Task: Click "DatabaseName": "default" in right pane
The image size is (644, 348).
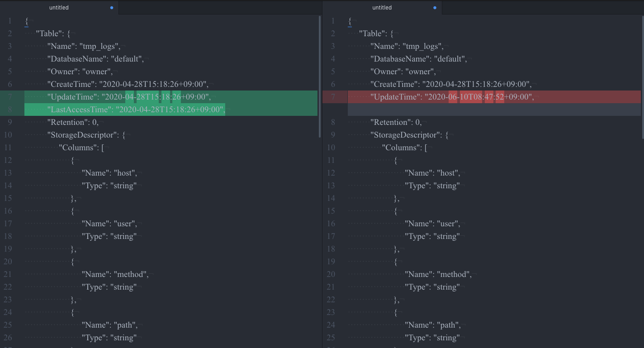Action: [419, 59]
